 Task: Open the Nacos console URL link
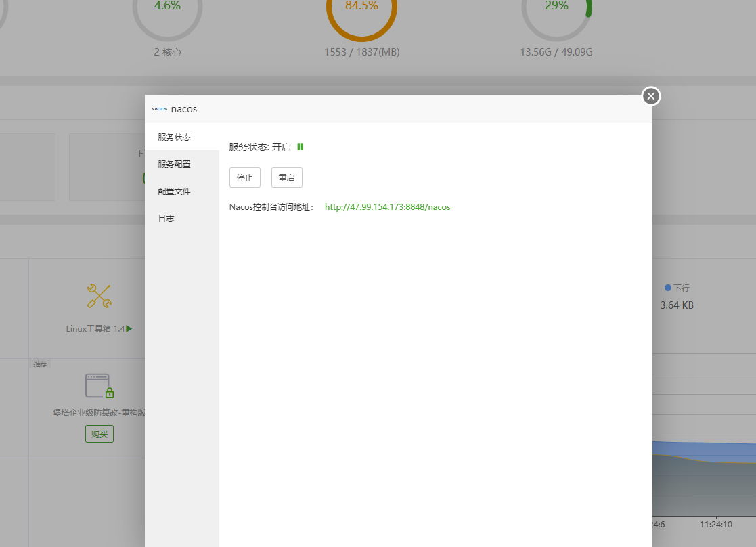click(388, 207)
